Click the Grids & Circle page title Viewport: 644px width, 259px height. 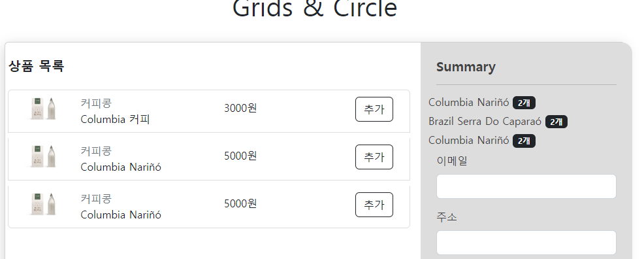tap(315, 9)
